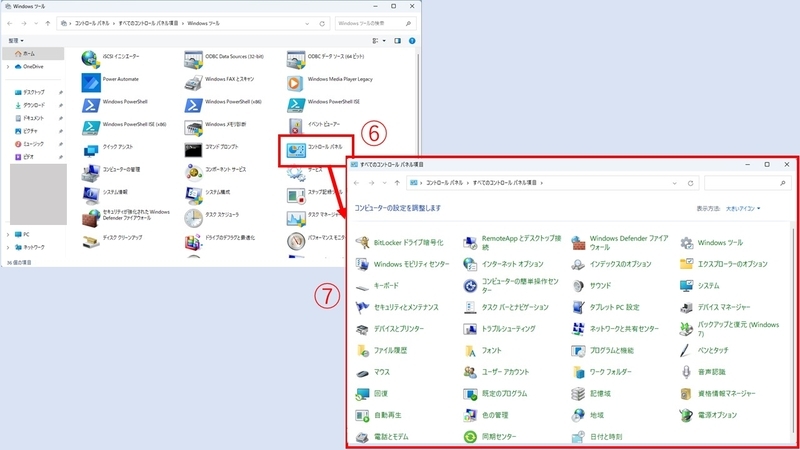Focus Control Panel search box
This screenshot has width=800, height=450.
click(x=747, y=183)
